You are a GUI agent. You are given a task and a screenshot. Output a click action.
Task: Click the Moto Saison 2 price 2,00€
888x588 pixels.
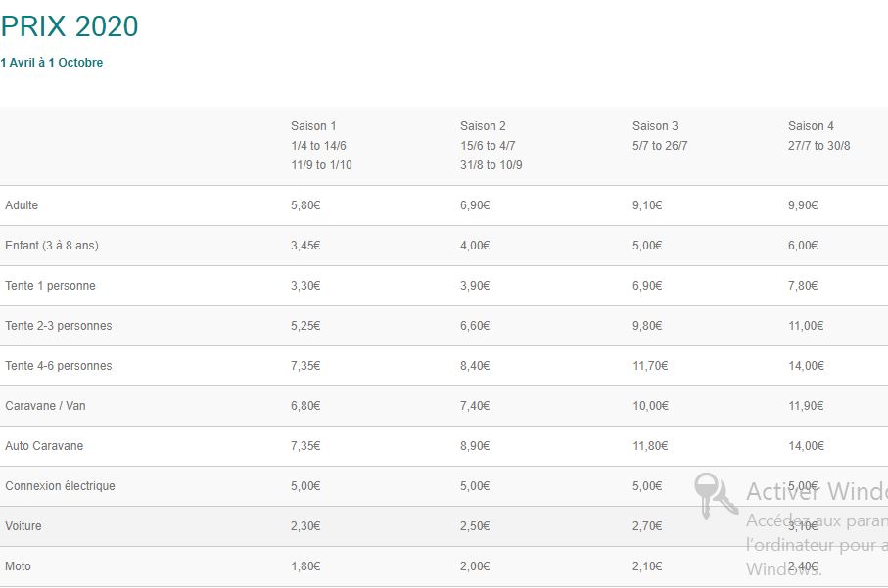click(475, 566)
